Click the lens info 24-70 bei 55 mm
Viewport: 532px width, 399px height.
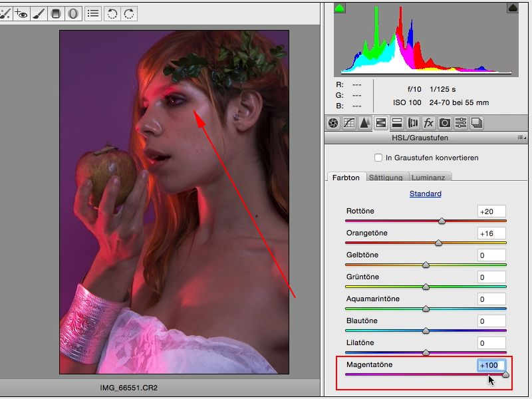pos(459,102)
